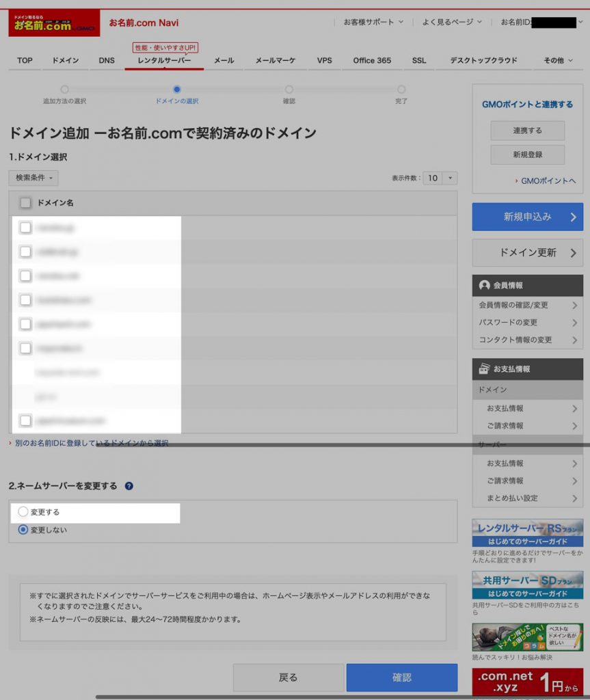
Task: Click the 追加方法の選択 step marker
Action: click(x=64, y=90)
